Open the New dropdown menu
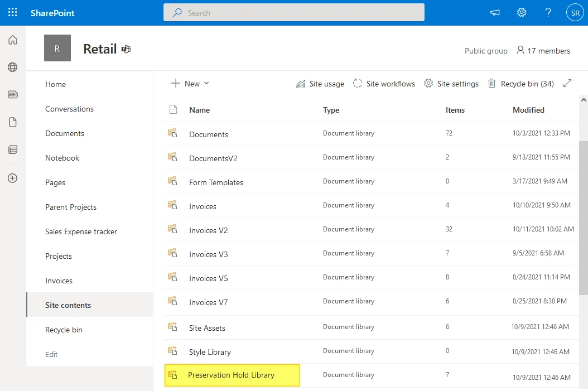This screenshot has height=391, width=588. pyautogui.click(x=190, y=84)
